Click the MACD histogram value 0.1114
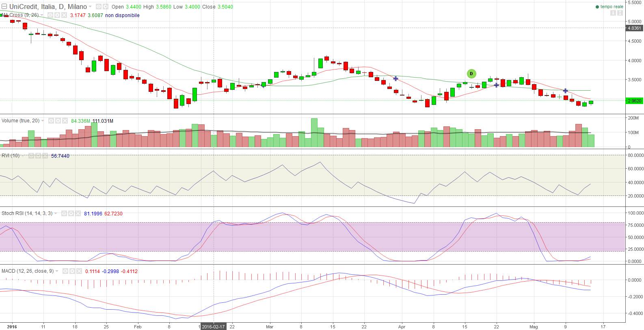This screenshot has height=330, width=644. [x=92, y=271]
